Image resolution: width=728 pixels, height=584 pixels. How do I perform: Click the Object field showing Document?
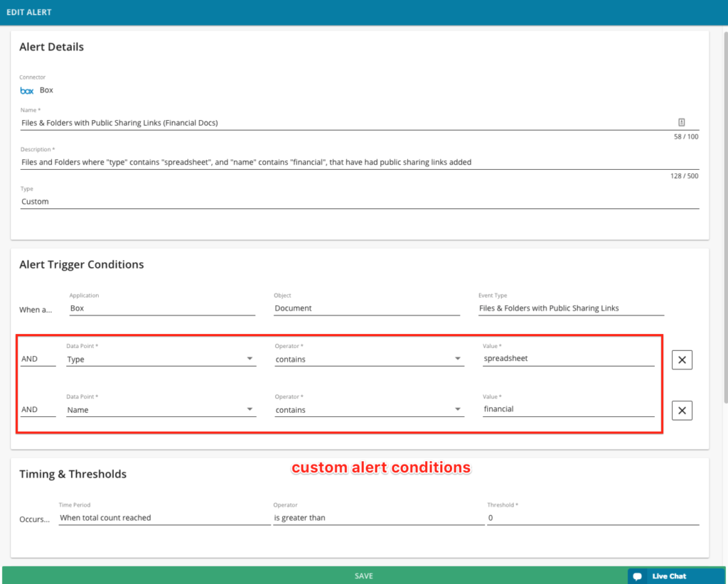367,308
